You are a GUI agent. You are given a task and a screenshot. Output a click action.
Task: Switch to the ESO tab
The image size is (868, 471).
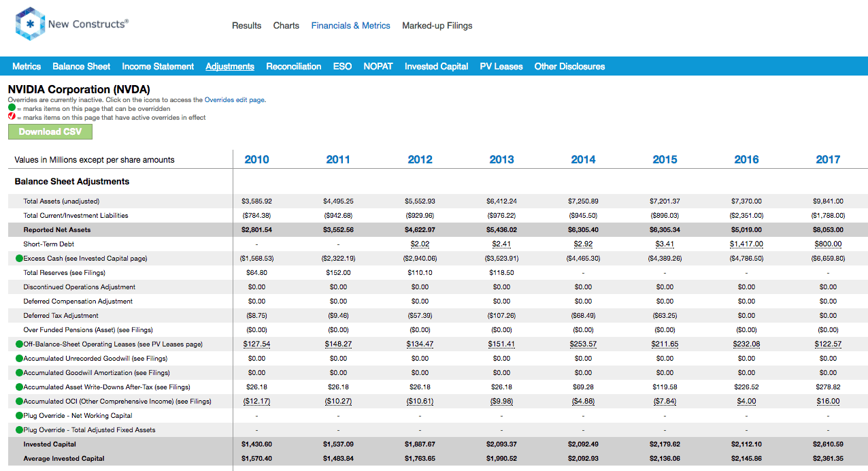tap(343, 67)
